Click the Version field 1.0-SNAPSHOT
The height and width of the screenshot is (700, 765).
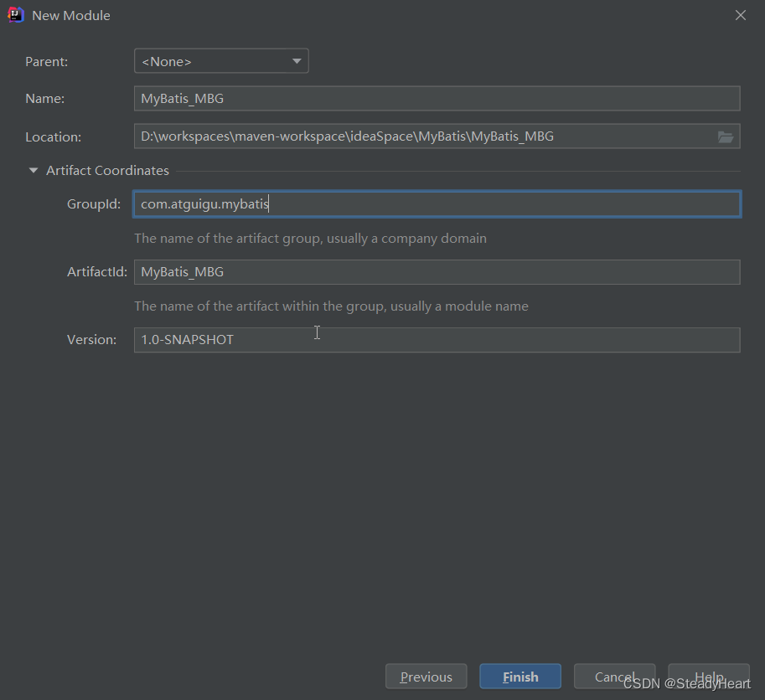pos(437,340)
